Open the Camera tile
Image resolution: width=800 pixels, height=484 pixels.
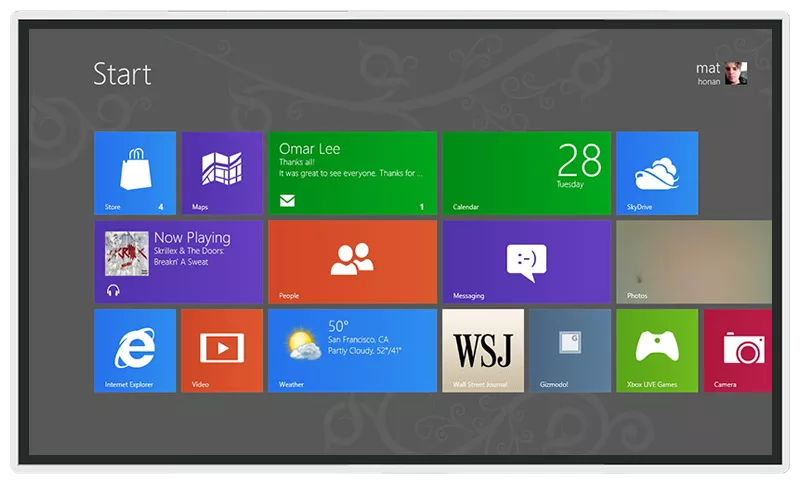[x=738, y=350]
